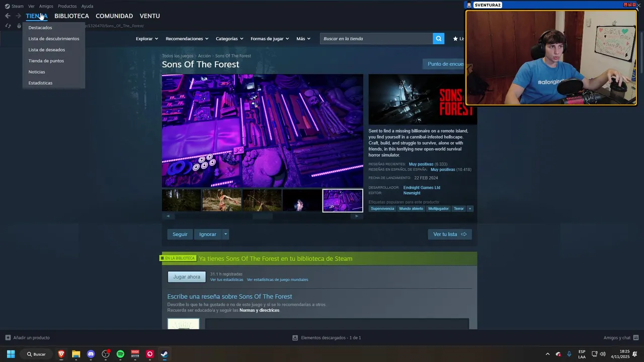The height and width of the screenshot is (362, 644).
Task: Click the magnifier search button in the store
Action: click(x=439, y=39)
